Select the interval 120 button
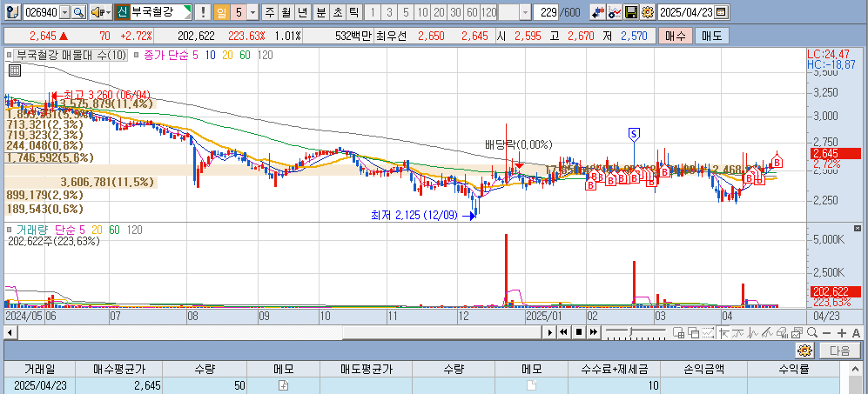This screenshot has height=394, width=868. click(488, 12)
